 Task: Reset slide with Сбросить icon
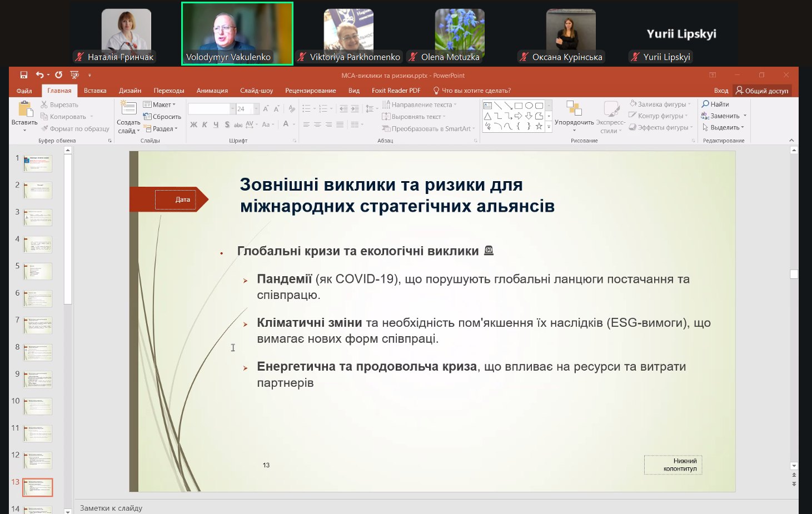(147, 117)
